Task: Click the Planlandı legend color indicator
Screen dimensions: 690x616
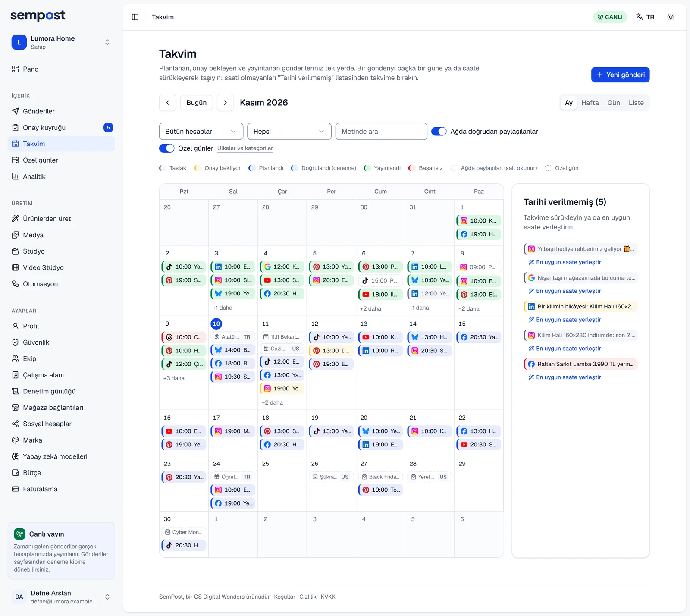Action: pyautogui.click(x=252, y=168)
